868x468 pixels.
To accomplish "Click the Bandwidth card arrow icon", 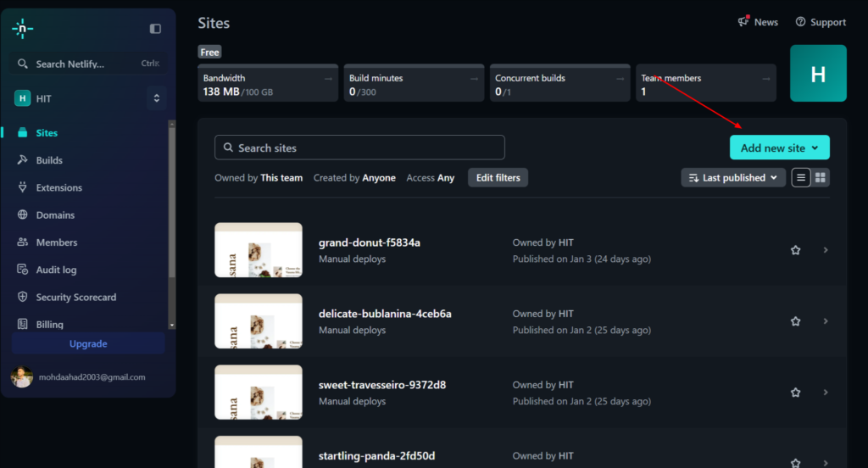I will pyautogui.click(x=328, y=79).
